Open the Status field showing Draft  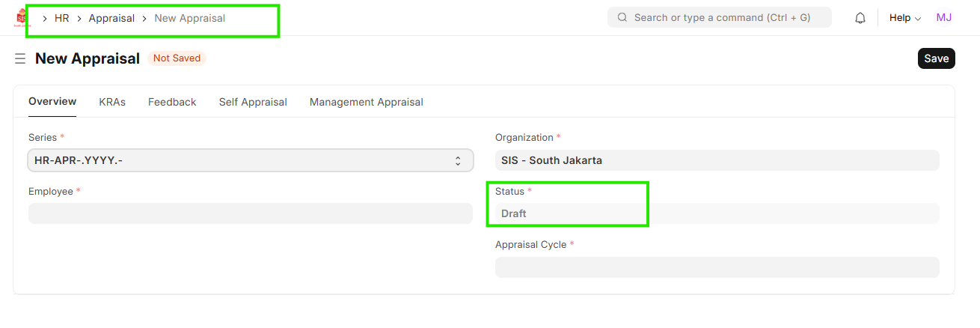[717, 213]
